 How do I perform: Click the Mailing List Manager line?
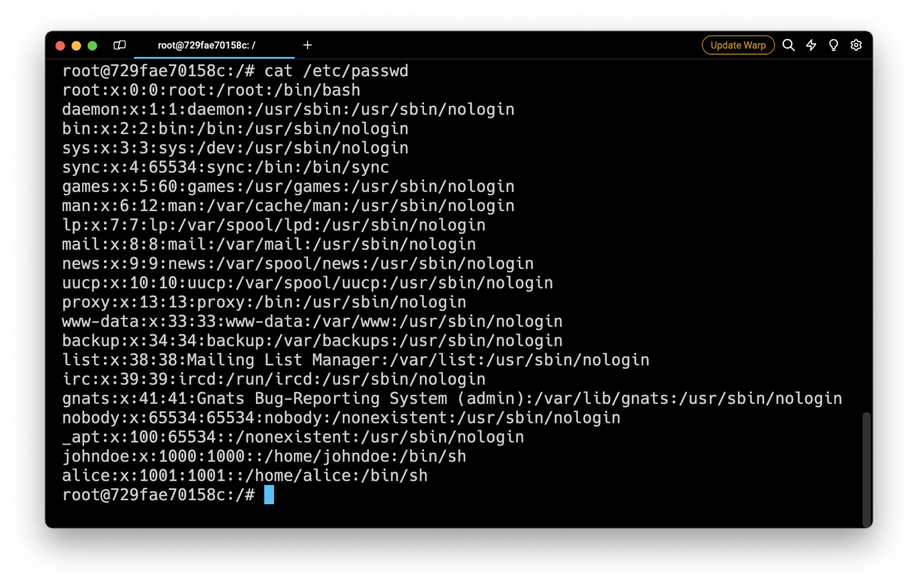point(356,360)
